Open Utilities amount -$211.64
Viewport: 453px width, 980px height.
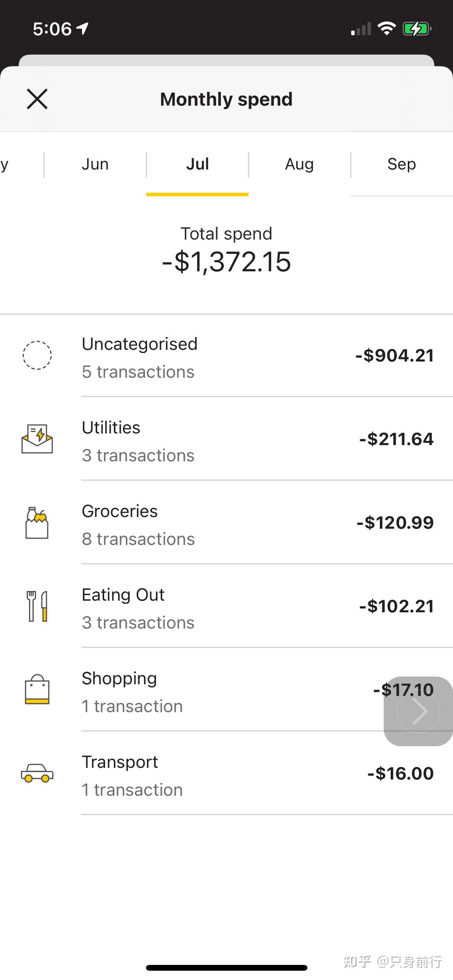[x=396, y=439]
